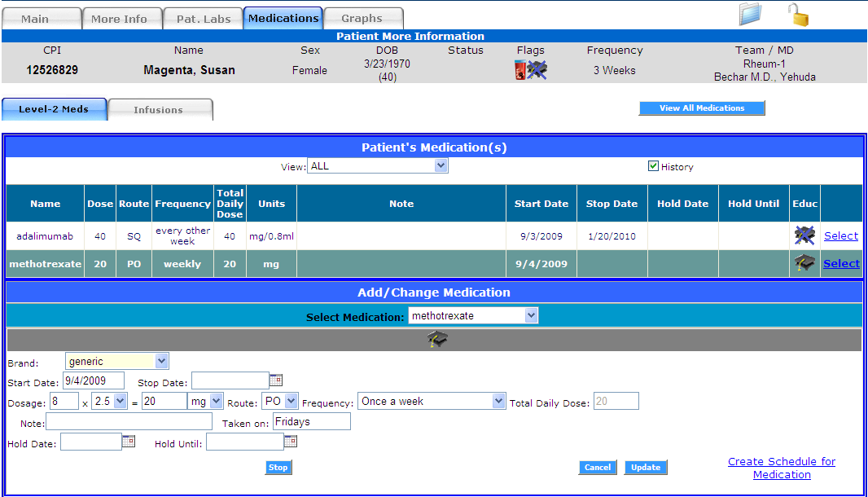Open the Graphs tab
The image size is (868, 497).
[363, 18]
